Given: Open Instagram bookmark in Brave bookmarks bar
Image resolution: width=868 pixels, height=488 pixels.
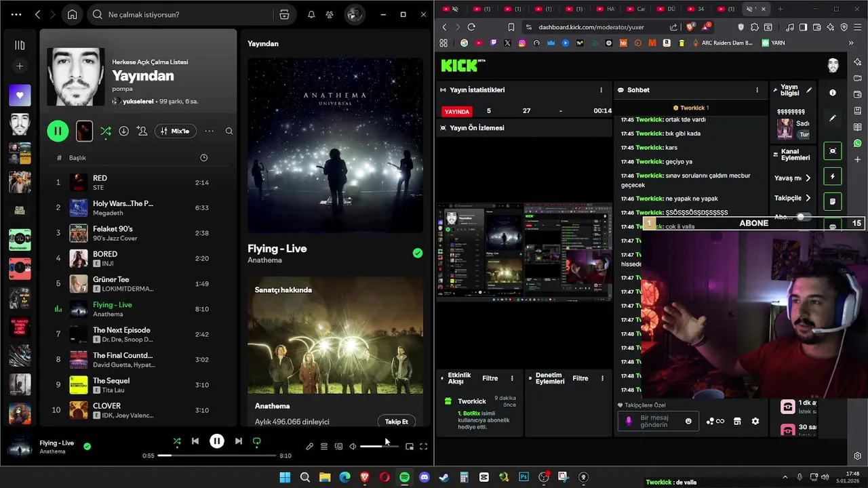Looking at the screenshot, I should (x=522, y=43).
